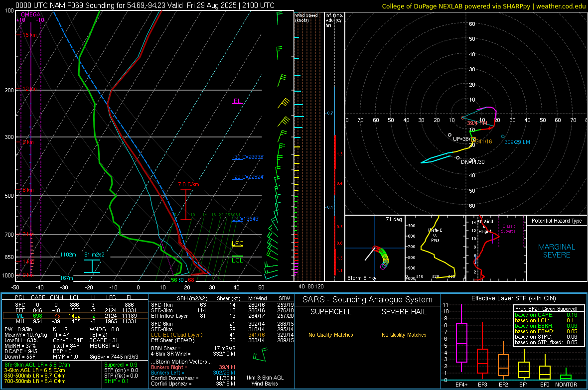Click the Eff Shear (EBWD) row label
This screenshot has height=390, width=588.
click(173, 340)
